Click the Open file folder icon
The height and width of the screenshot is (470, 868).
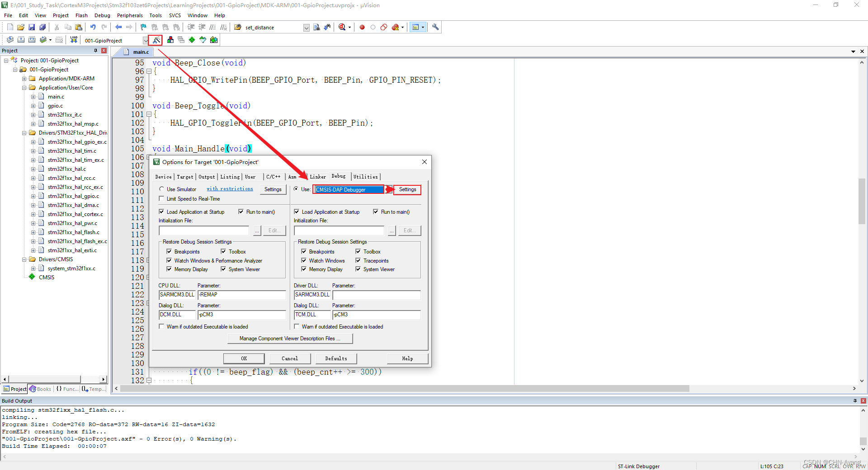pos(21,27)
